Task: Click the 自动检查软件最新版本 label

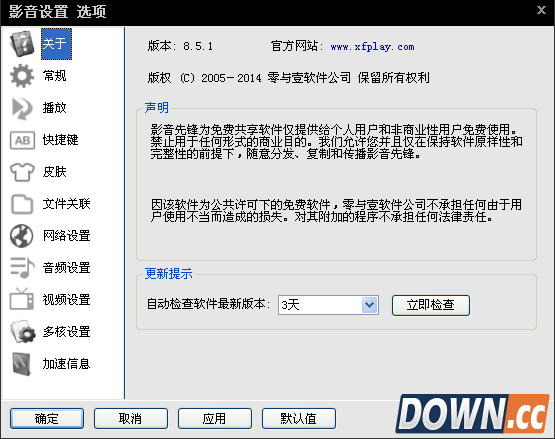Action: (208, 304)
